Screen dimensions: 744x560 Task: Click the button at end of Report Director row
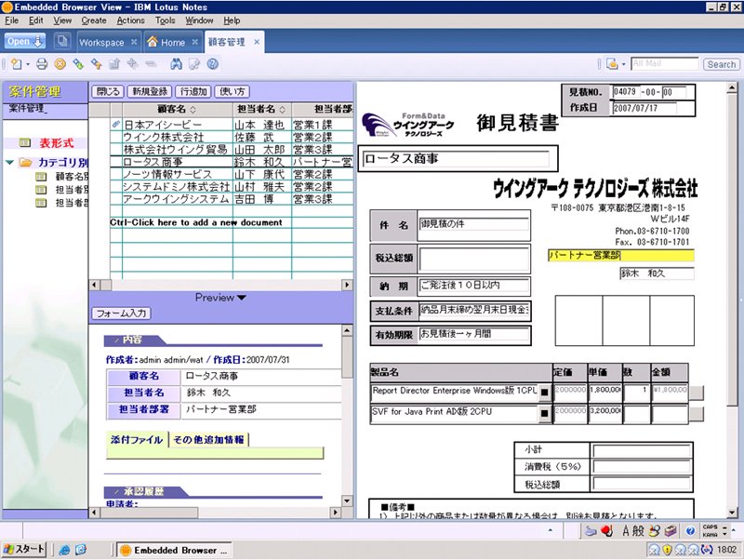click(696, 393)
